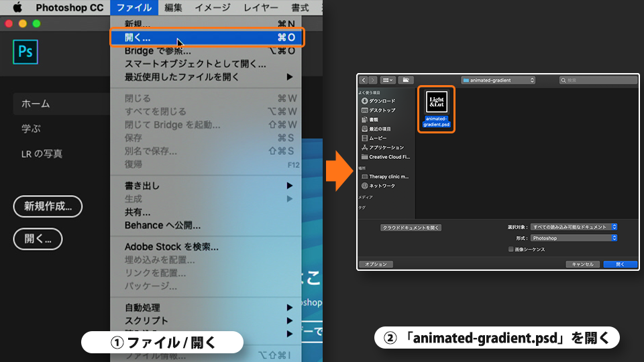This screenshot has width=644, height=362.
Task: Open the Photoshop CC application menu
Action: (x=69, y=7)
